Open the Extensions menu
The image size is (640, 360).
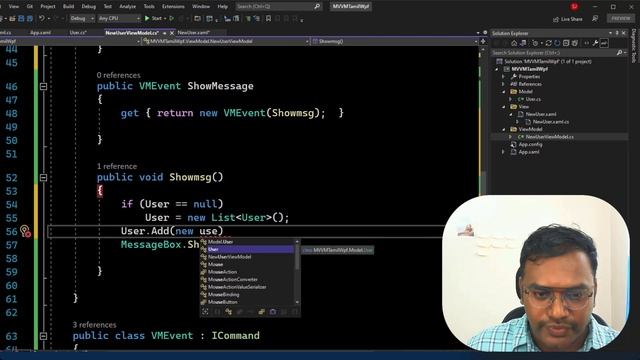tap(173, 7)
